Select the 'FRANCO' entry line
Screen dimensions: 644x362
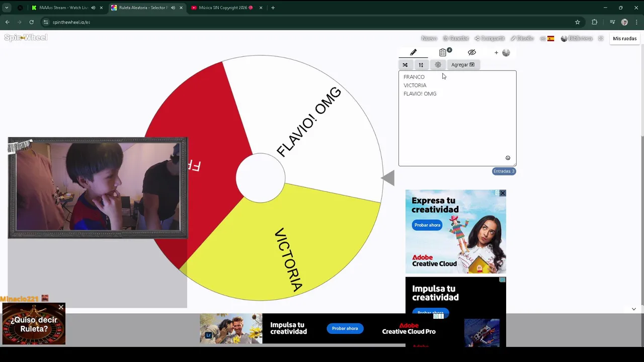coord(414,77)
